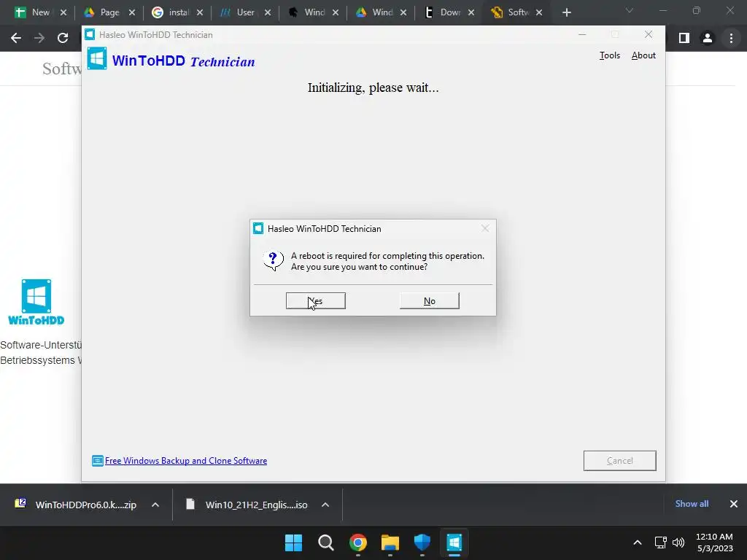Open a new Chrome tab with plus

tap(566, 12)
